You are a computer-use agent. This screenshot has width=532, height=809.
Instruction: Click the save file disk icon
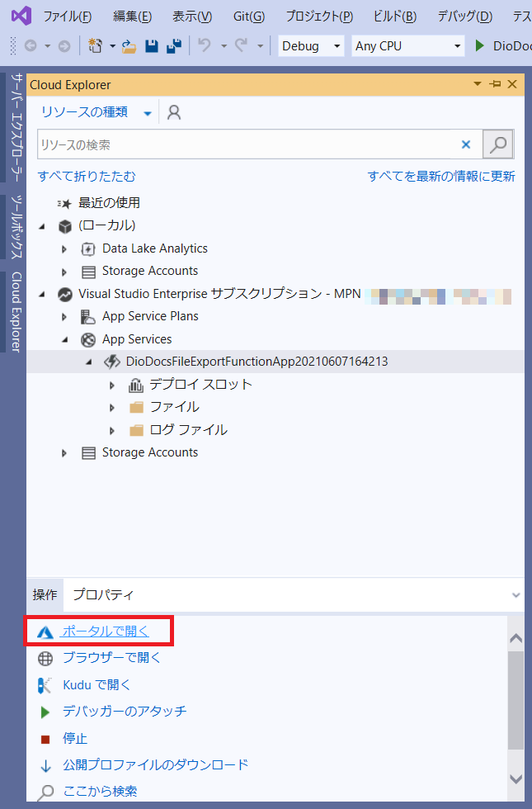point(152,46)
